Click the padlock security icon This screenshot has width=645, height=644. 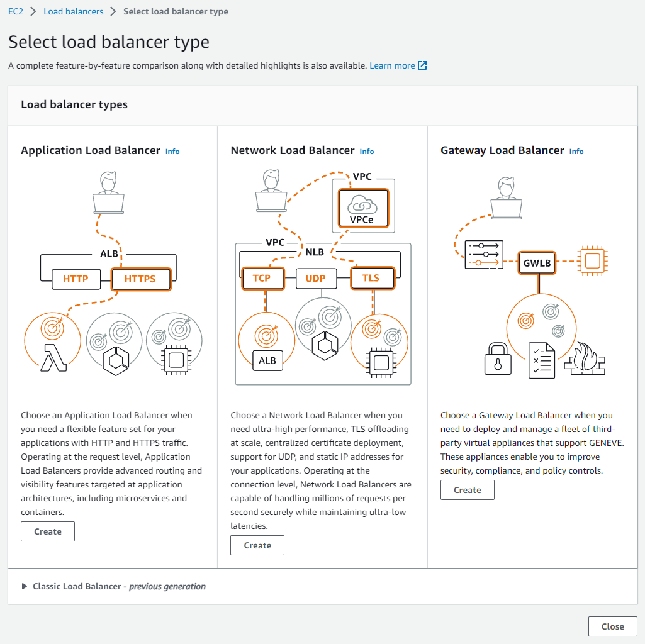[x=498, y=358]
